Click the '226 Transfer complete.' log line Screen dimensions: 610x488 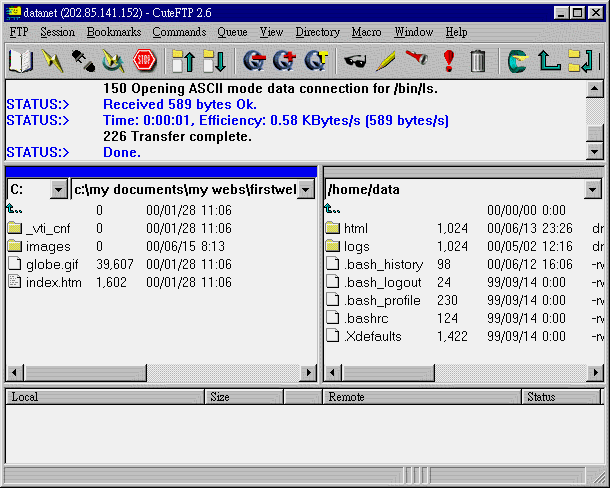coord(177,136)
